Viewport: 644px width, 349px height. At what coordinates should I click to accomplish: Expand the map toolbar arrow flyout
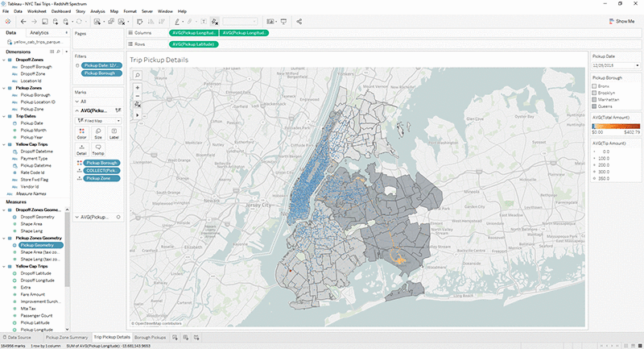(138, 115)
